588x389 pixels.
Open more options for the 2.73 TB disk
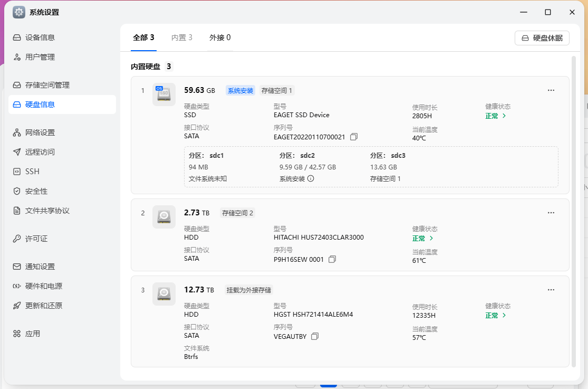(551, 213)
